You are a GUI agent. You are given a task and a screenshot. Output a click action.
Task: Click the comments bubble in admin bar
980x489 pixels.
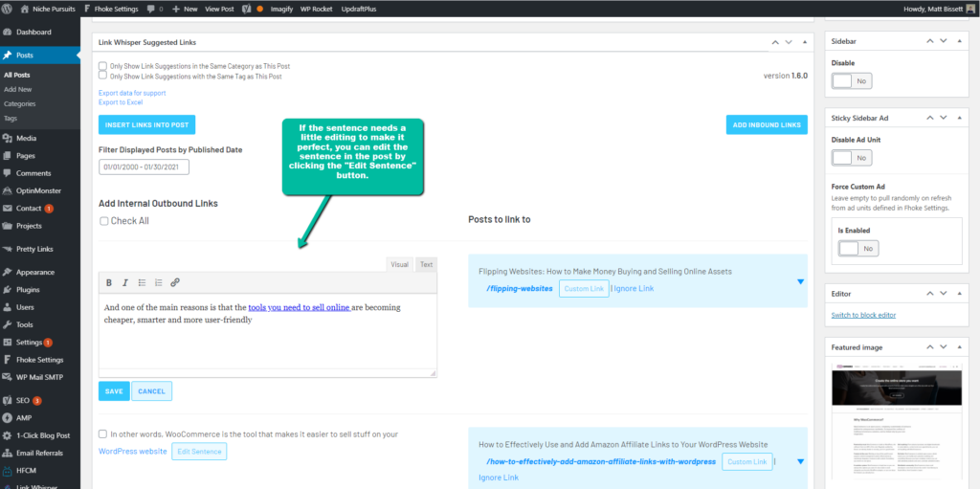(155, 9)
